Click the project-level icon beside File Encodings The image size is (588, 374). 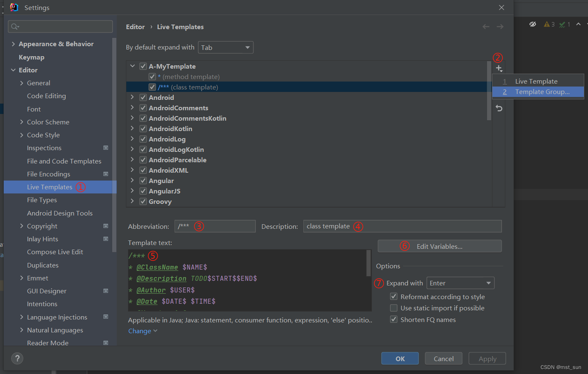106,174
